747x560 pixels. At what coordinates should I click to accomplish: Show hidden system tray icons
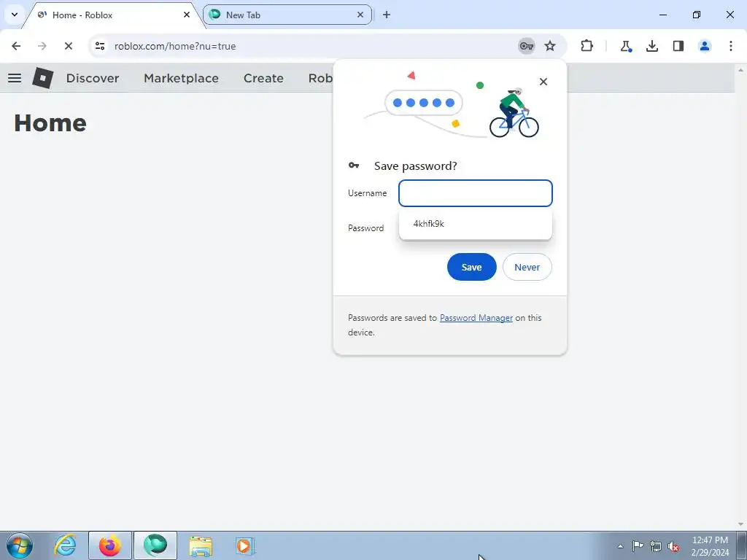point(620,546)
